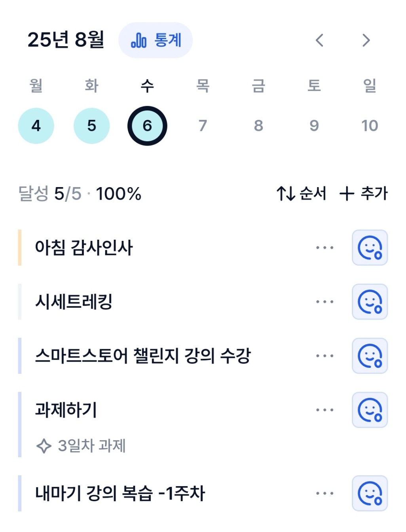Screen dimensions: 406x532
Task: Tap the 순서 sort arrows icon
Action: pos(286,193)
